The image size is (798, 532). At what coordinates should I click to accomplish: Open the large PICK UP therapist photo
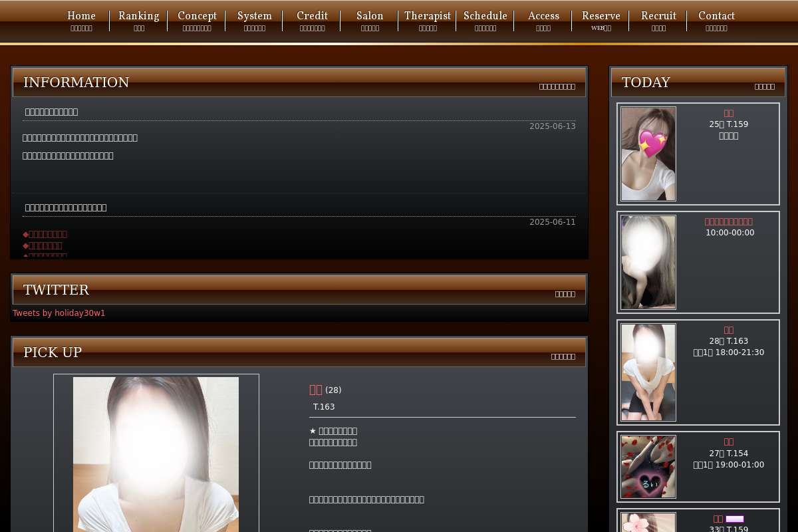pyautogui.click(x=156, y=454)
